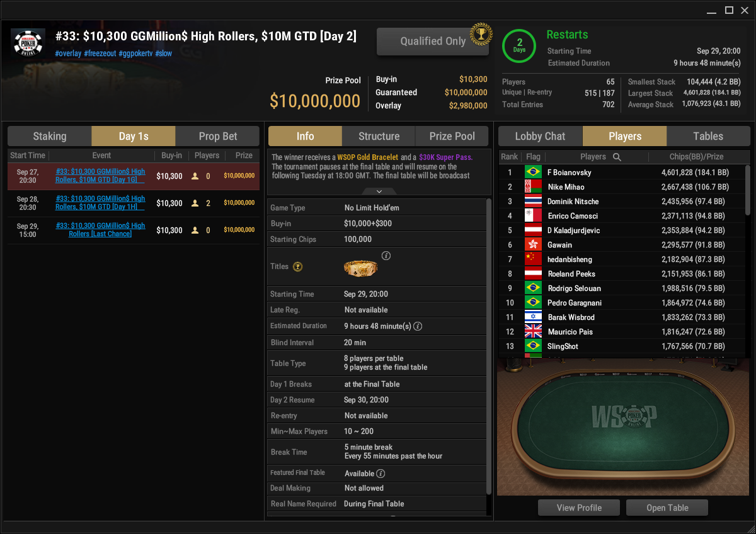Click the #ggpokertv hashtag
Image resolution: width=756 pixels, height=534 pixels.
[135, 54]
